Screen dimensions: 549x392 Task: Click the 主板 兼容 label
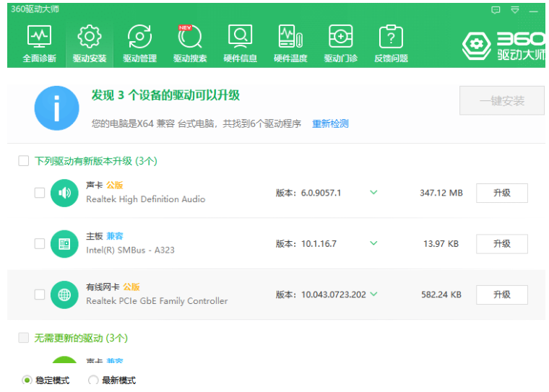click(x=105, y=236)
